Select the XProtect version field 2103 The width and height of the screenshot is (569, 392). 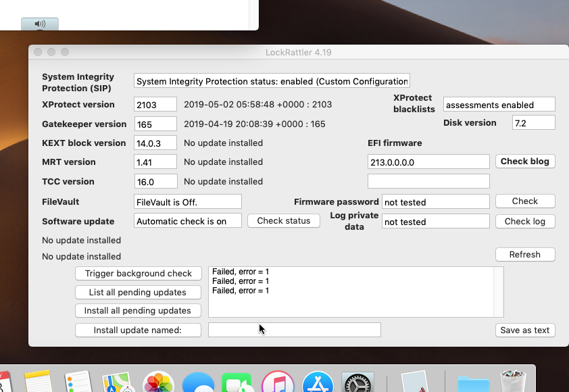click(x=155, y=105)
